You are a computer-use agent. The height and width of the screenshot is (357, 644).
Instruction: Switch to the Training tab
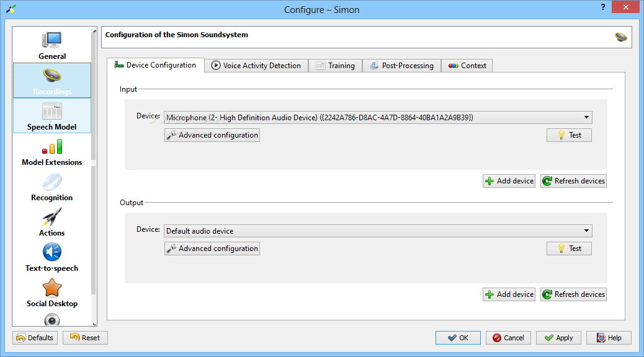[x=336, y=66]
